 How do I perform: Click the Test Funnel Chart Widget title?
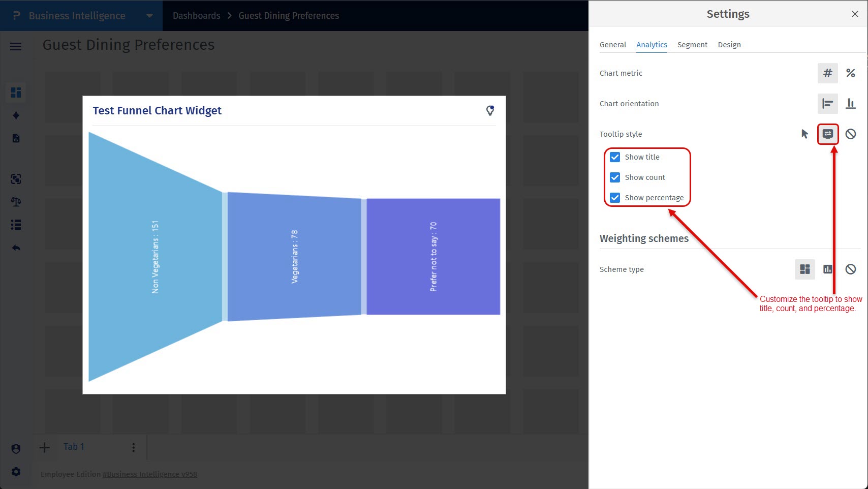(x=157, y=111)
